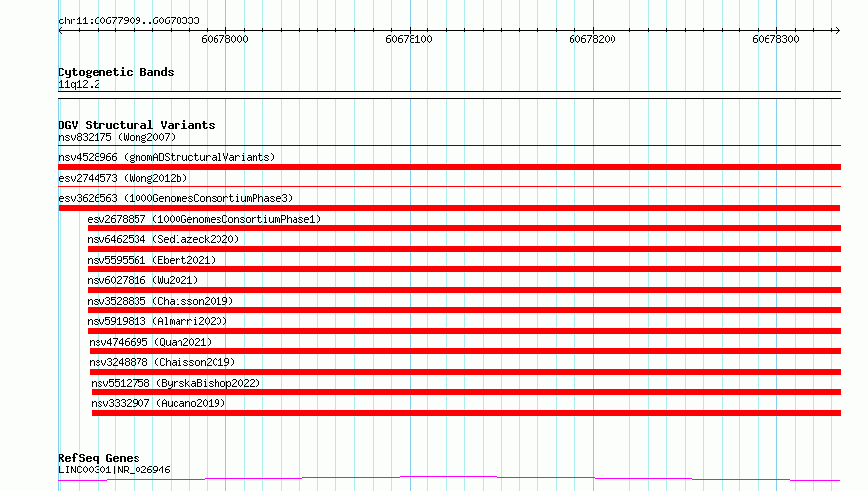Click the red bar under nsv3528835
Screen dimensions: 868x491
tap(464, 310)
